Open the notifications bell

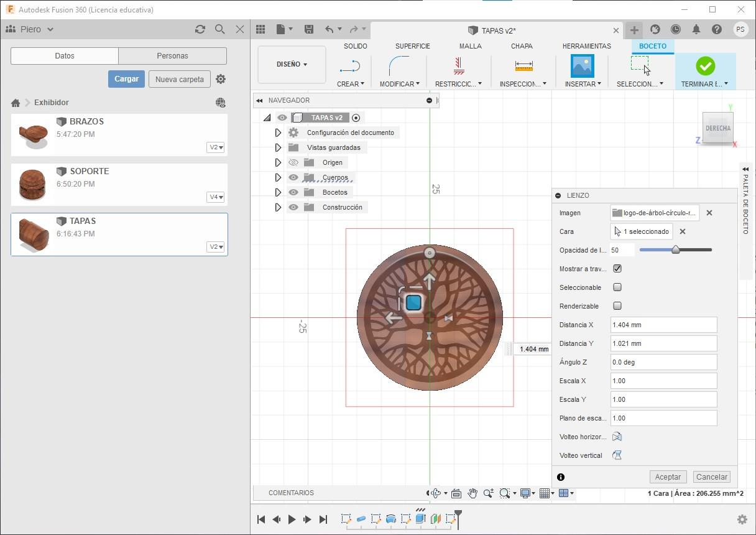click(x=696, y=29)
